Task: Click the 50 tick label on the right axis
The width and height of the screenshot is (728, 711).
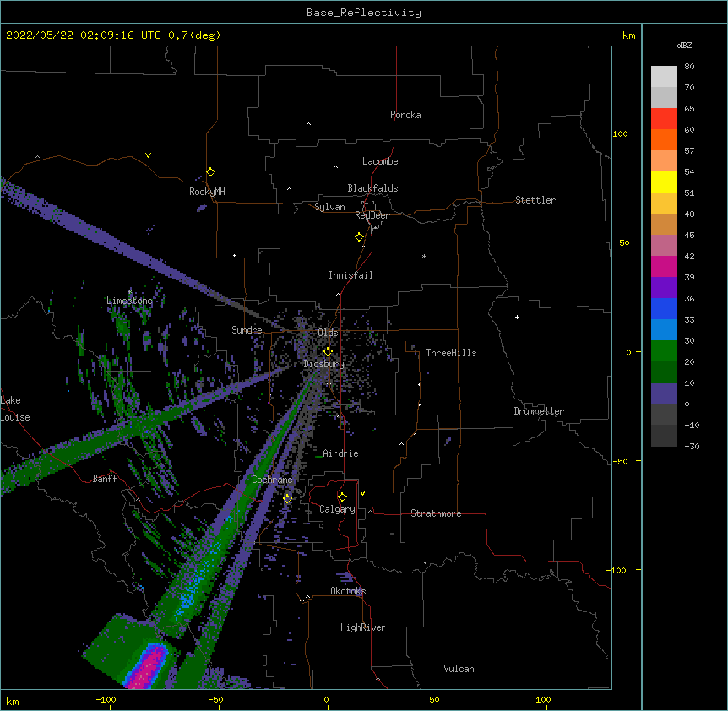Action: click(624, 242)
